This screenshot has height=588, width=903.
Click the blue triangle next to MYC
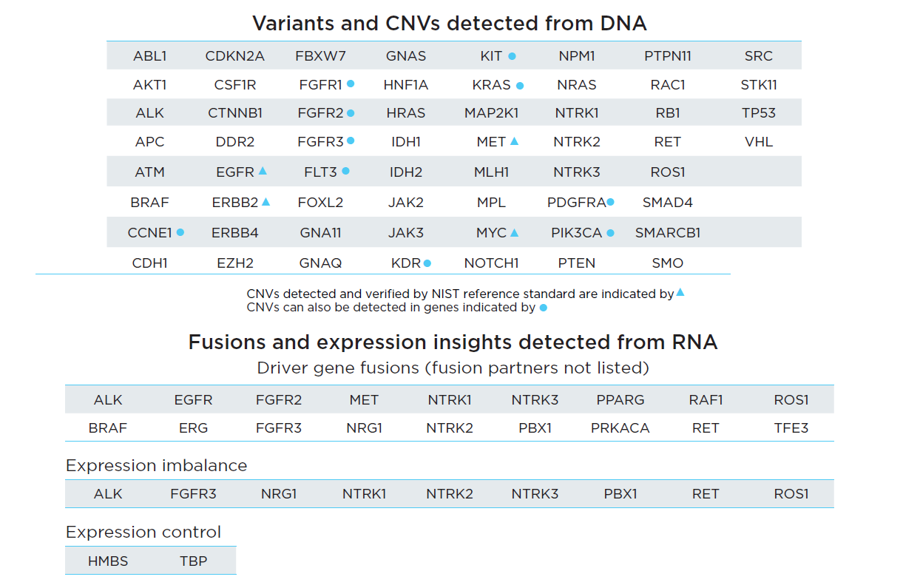pos(515,232)
